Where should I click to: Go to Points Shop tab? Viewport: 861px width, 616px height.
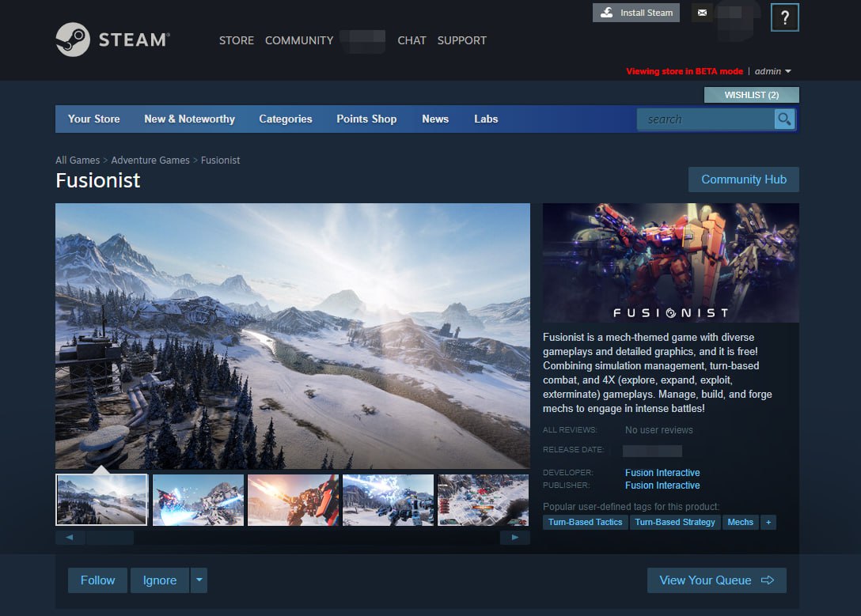tap(366, 119)
